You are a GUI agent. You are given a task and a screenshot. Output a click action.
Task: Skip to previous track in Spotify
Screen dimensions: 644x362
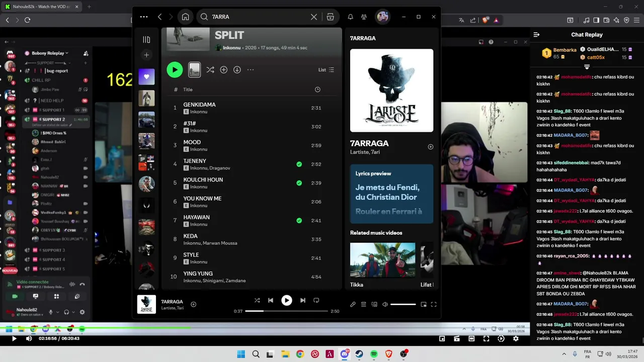pos(271,300)
